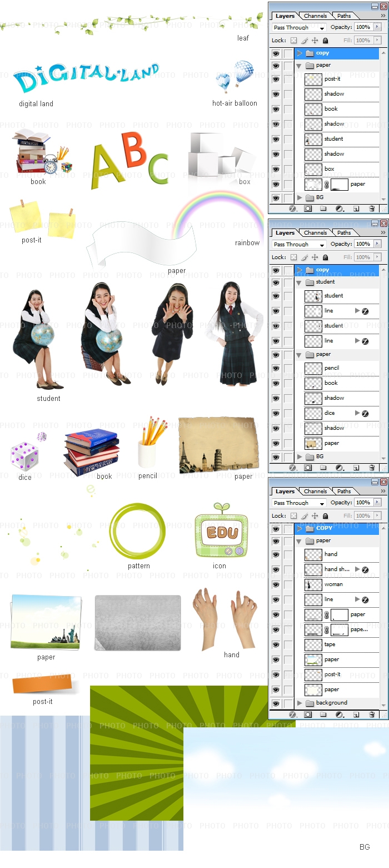Delete layer via trash in panel containing box layer
The height and width of the screenshot is (868, 389).
[372, 209]
